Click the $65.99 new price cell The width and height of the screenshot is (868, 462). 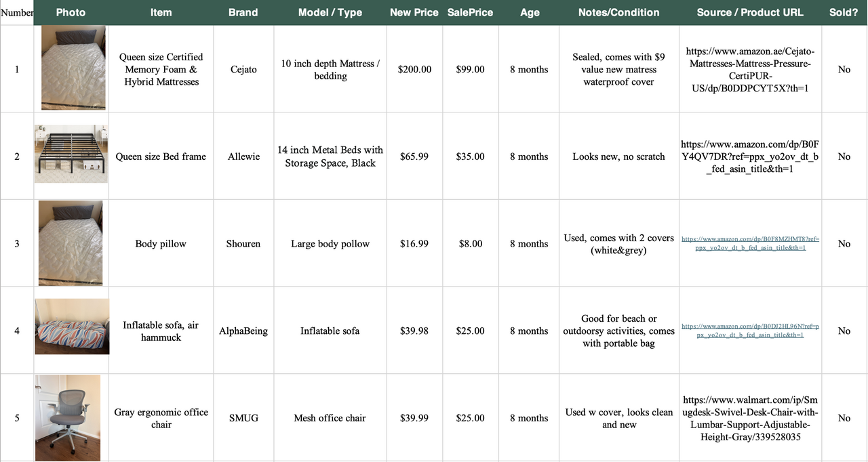tap(414, 156)
